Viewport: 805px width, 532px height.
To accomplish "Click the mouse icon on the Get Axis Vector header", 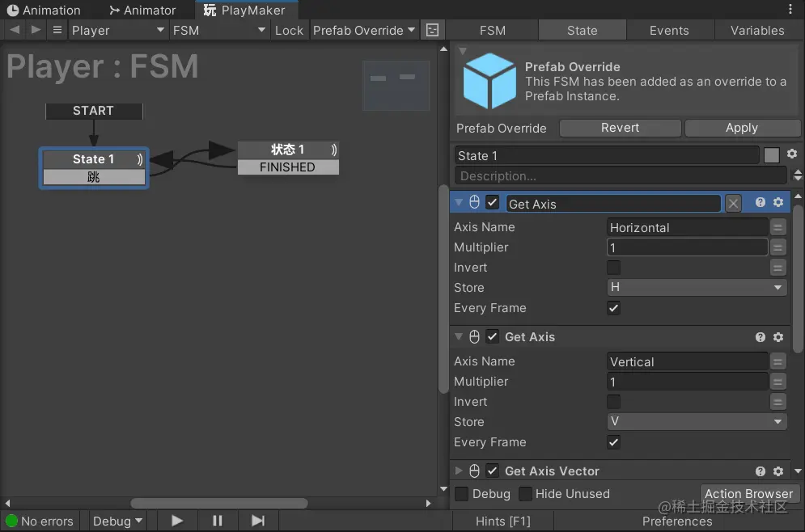I will click(474, 471).
